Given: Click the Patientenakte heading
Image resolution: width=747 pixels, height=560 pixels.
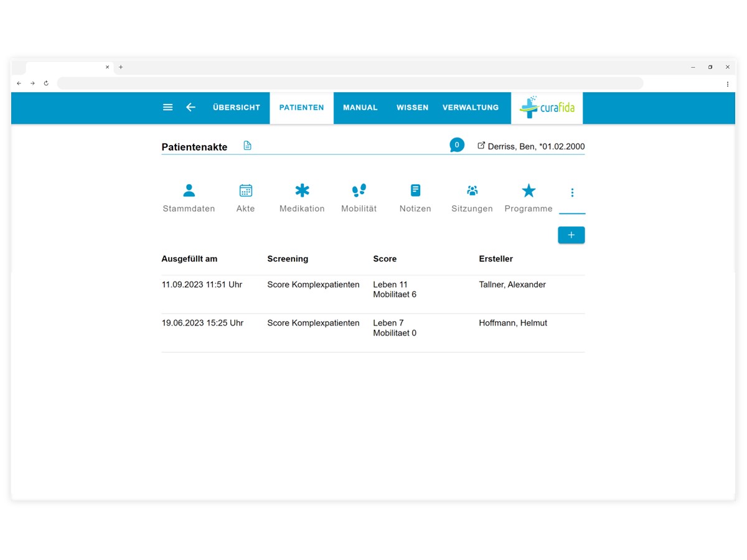Looking at the screenshot, I should pyautogui.click(x=194, y=147).
